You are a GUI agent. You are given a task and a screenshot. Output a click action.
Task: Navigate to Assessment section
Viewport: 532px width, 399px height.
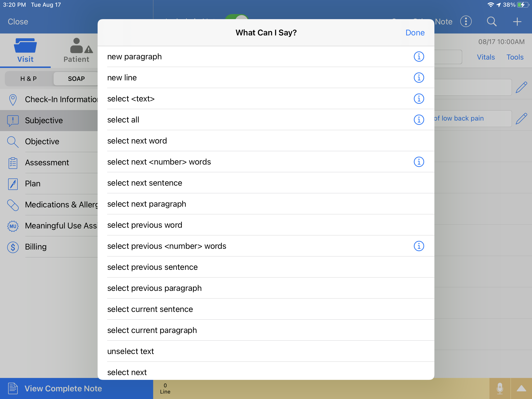point(47,163)
